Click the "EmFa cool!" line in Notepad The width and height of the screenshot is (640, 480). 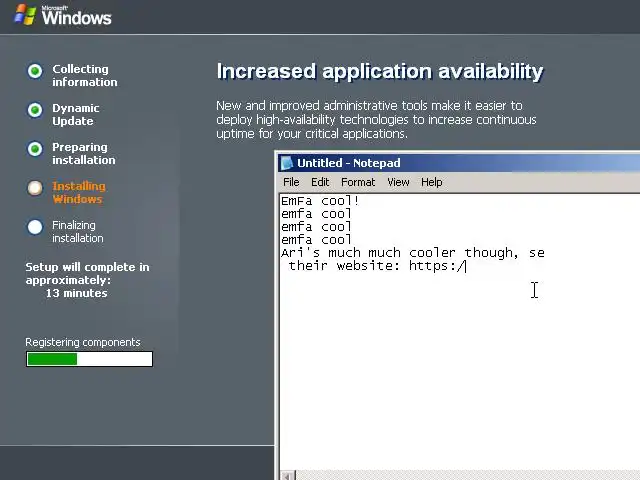pos(320,201)
